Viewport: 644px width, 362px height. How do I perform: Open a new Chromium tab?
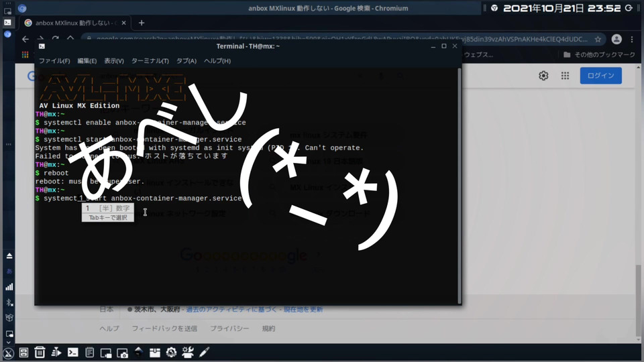click(142, 23)
